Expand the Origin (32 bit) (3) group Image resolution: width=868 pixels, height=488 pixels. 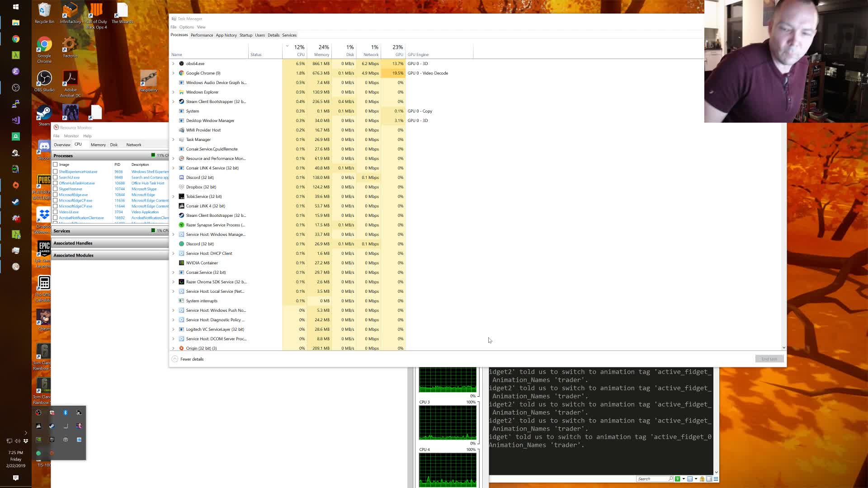pos(173,348)
